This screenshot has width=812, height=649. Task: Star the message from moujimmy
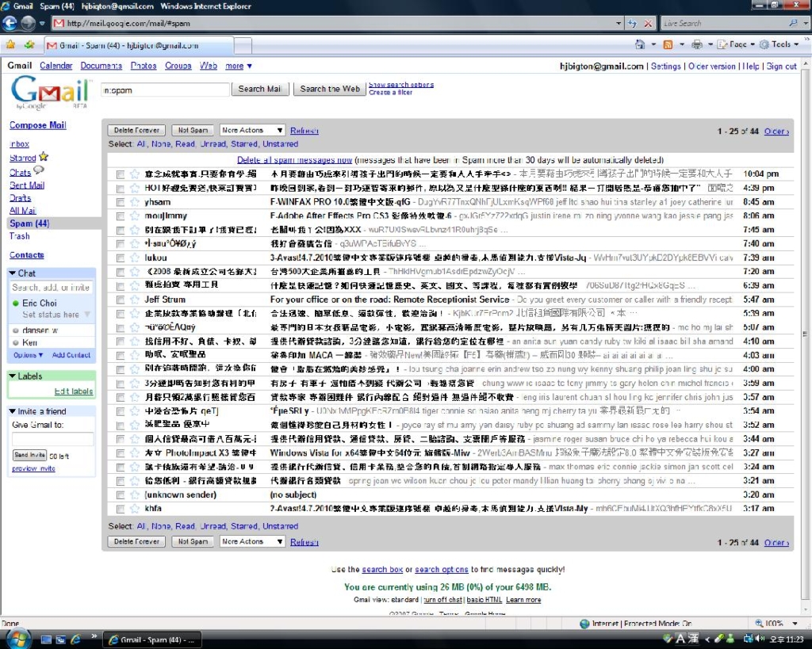point(135,216)
